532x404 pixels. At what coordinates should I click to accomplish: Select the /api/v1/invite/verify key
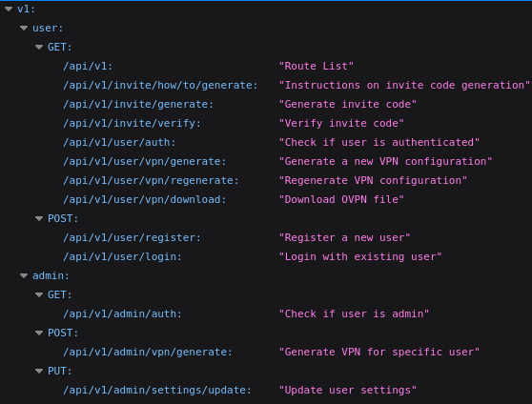132,123
